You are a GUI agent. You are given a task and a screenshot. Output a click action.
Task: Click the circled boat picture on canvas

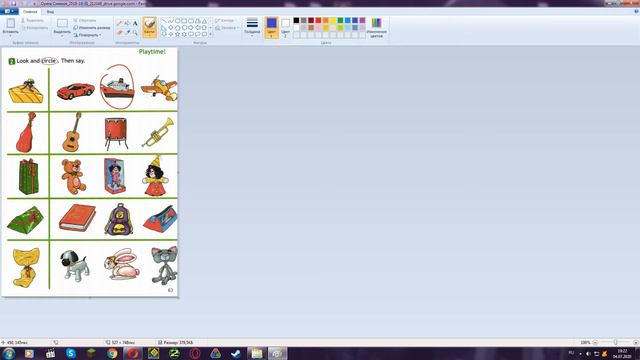pos(117,87)
